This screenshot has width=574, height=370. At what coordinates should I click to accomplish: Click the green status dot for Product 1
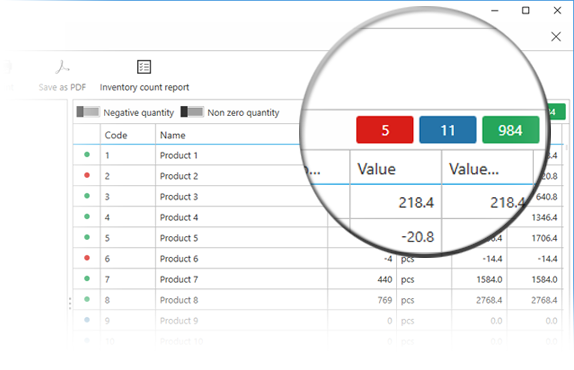[87, 154]
